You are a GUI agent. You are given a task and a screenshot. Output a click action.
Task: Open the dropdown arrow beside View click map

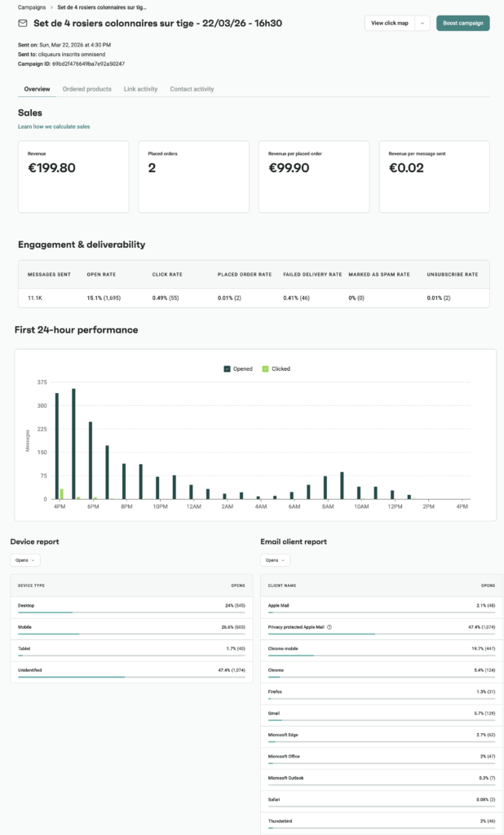(x=422, y=24)
